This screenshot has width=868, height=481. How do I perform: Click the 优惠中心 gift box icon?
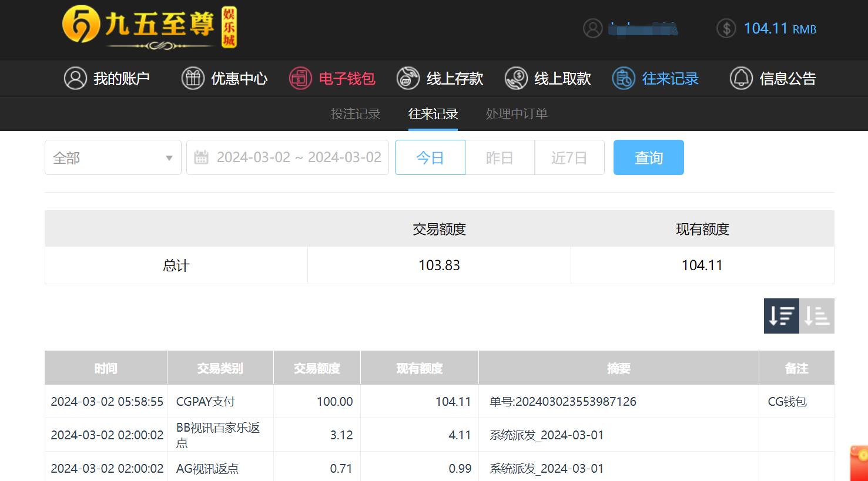point(193,78)
